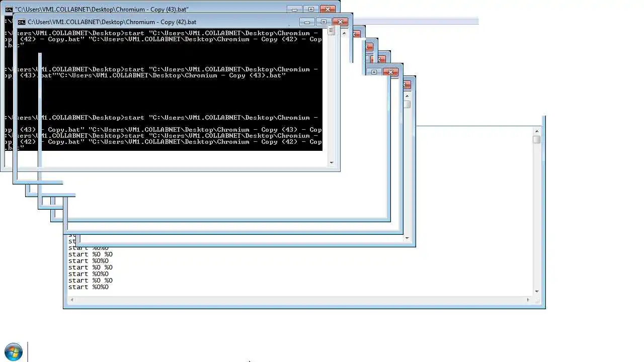Click Notepad's vertical scrollbar thumb
Screen dimensions: 644x362
(537, 140)
